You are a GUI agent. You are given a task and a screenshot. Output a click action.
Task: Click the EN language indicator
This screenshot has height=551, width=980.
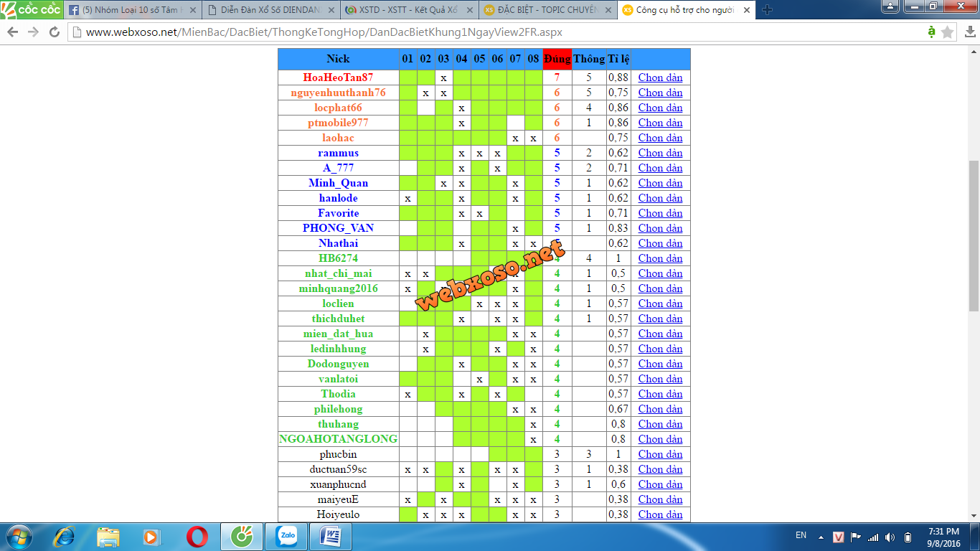point(801,535)
